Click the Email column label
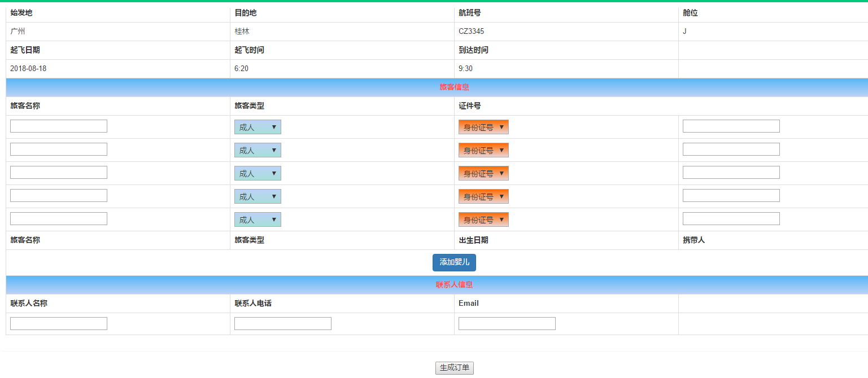Image resolution: width=868 pixels, height=378 pixels. [469, 303]
